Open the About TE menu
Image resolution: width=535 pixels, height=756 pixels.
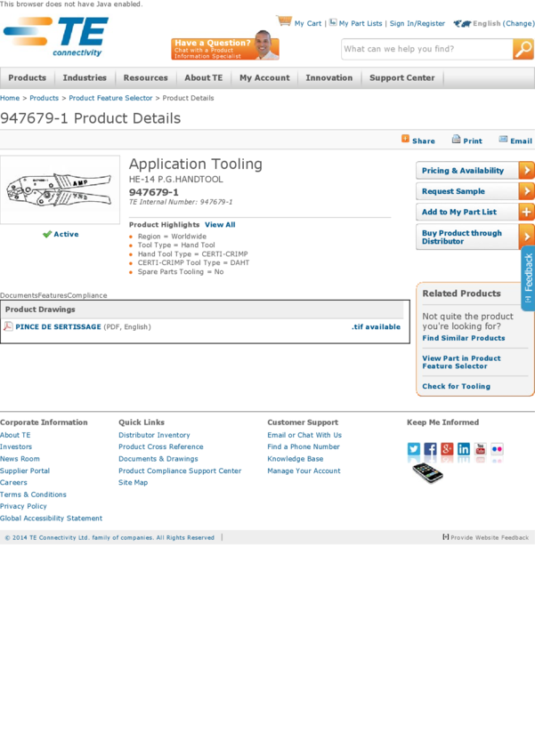point(204,78)
